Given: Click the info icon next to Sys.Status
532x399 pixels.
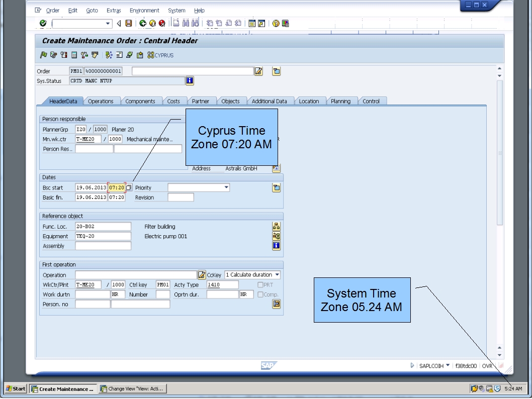Looking at the screenshot, I should click(x=190, y=80).
